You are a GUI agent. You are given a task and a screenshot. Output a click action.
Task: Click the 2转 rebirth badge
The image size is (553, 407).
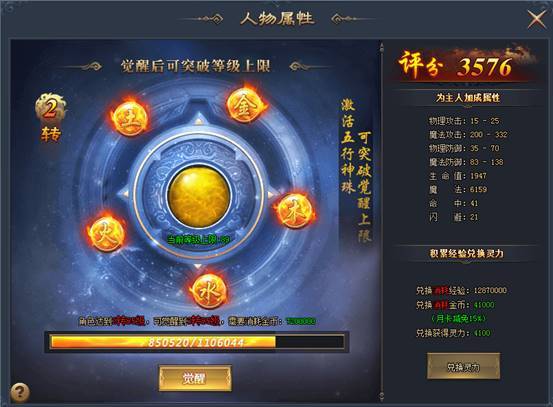(x=51, y=118)
